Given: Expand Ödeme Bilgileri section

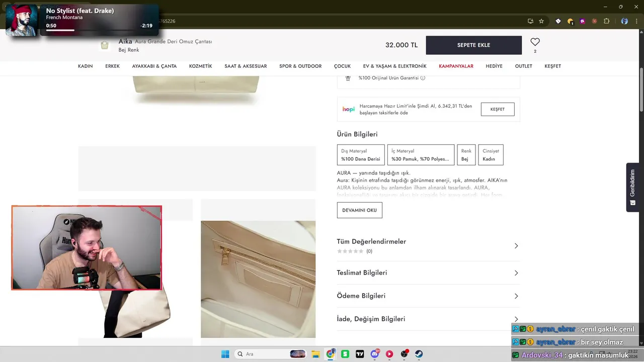Looking at the screenshot, I should (x=428, y=296).
